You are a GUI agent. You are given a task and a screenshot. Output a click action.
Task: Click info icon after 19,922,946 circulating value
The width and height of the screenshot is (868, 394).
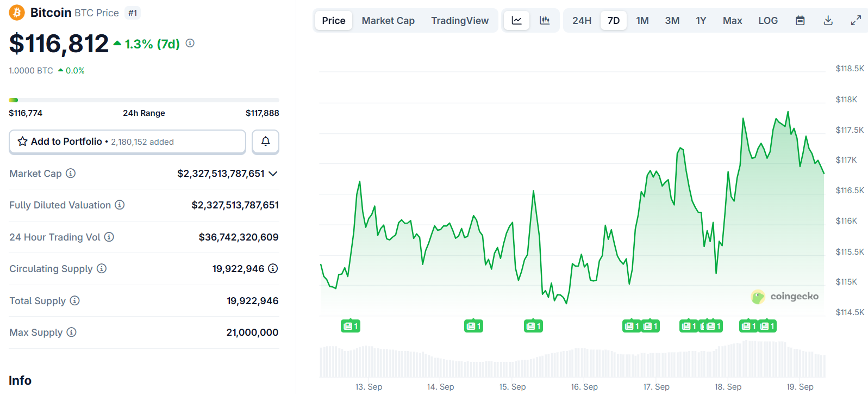273,268
